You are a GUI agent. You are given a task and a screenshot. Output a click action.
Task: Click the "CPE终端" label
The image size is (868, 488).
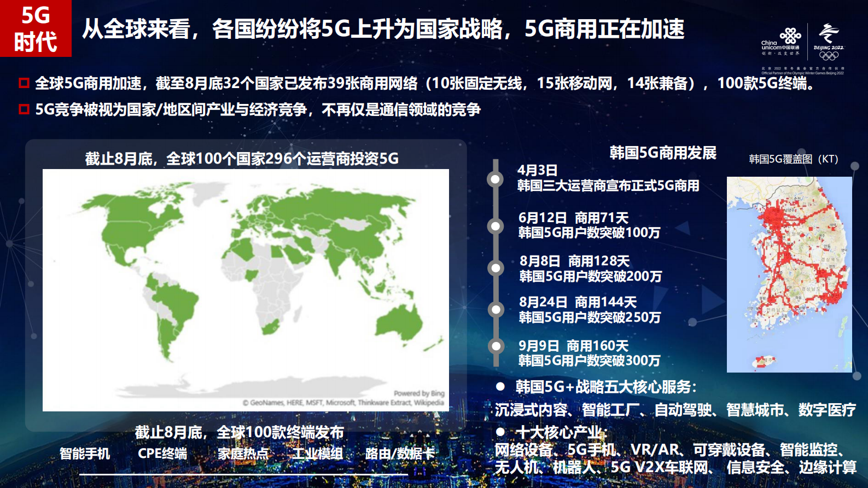[x=162, y=454]
